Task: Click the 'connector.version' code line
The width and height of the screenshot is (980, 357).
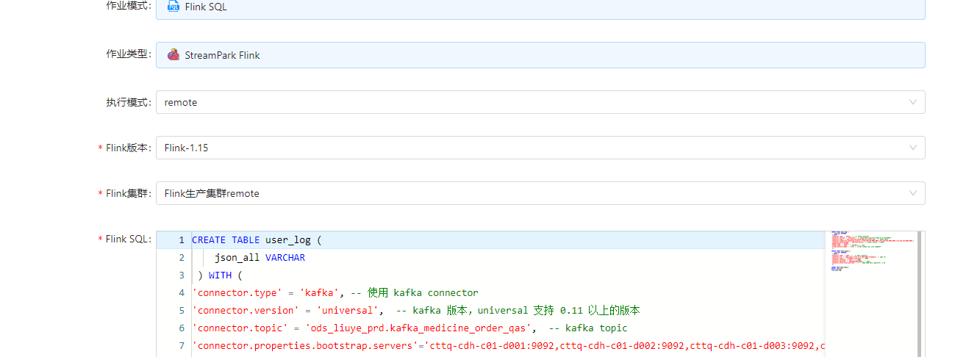Action: tap(416, 310)
